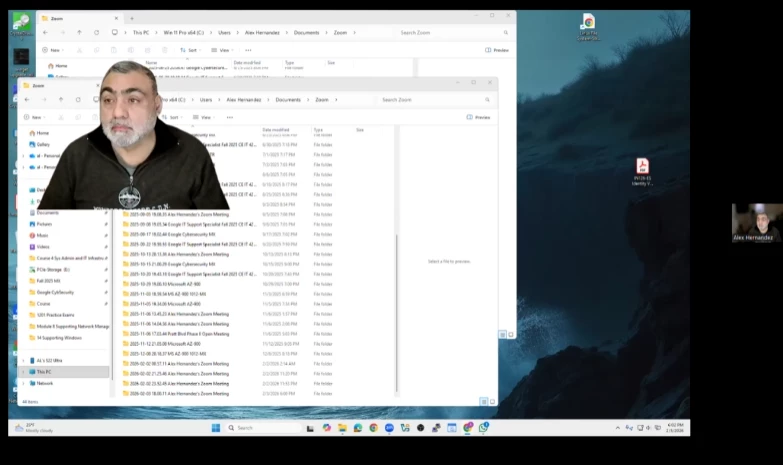Screen dimensions: 783x465
Task: Click the Zoom tab in the front Explorer window
Action: (x=60, y=86)
